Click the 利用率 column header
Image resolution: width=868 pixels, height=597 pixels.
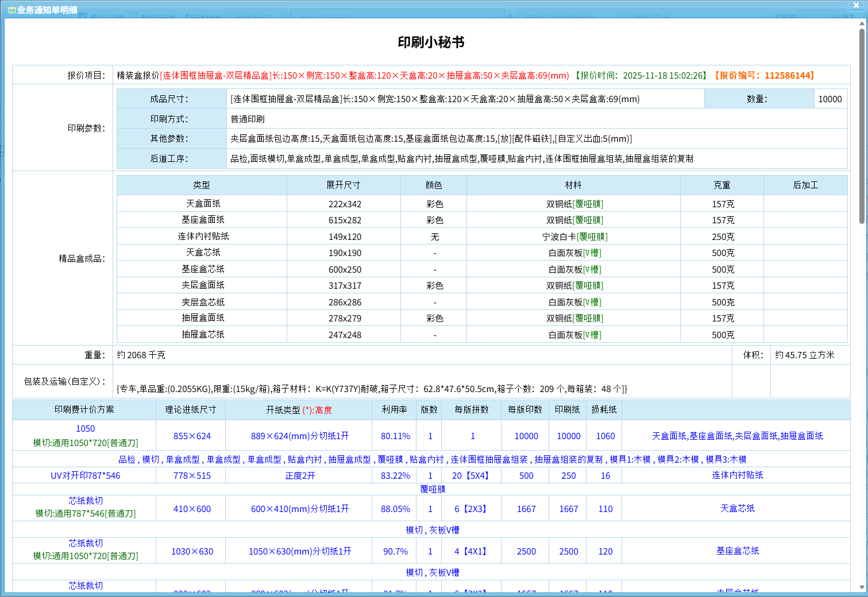pyautogui.click(x=394, y=409)
